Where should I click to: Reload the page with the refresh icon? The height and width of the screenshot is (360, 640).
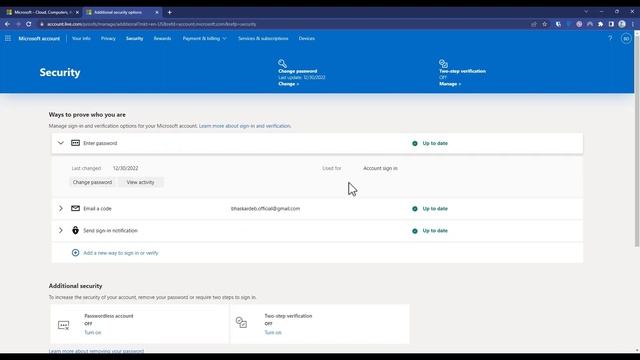(x=29, y=24)
